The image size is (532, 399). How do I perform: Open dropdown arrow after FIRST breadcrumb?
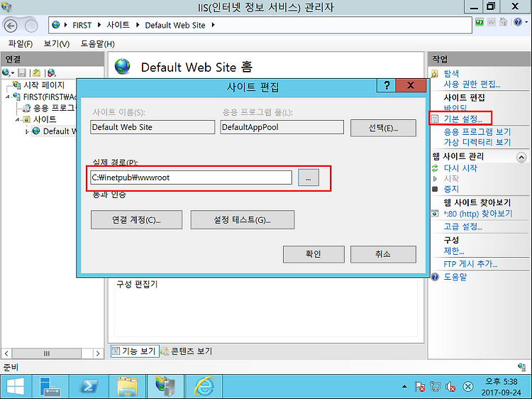99,25
